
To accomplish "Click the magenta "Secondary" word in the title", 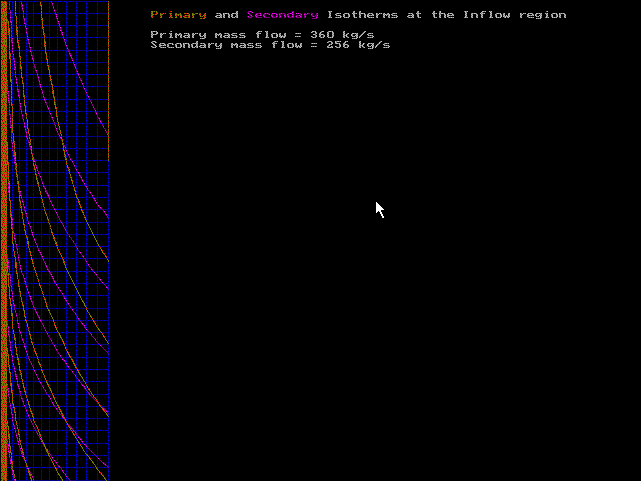I will pyautogui.click(x=282, y=15).
